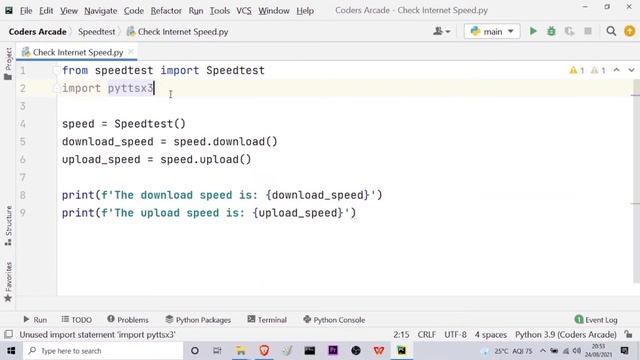Open the Project tool window sidebar

click(8, 63)
